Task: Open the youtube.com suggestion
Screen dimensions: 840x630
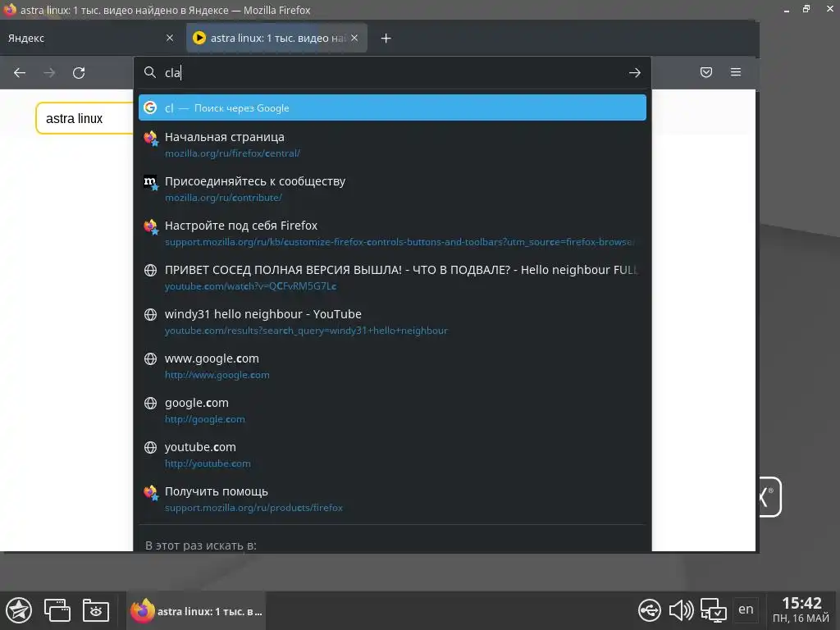Action: point(392,454)
